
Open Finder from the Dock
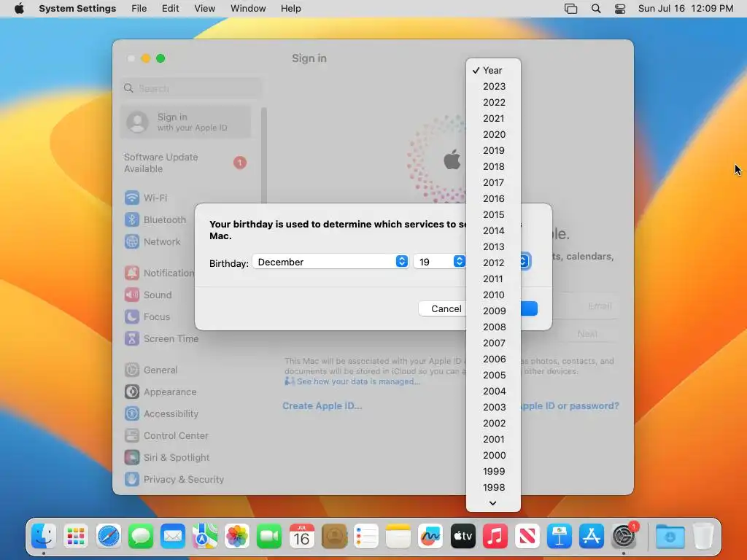[x=44, y=536]
